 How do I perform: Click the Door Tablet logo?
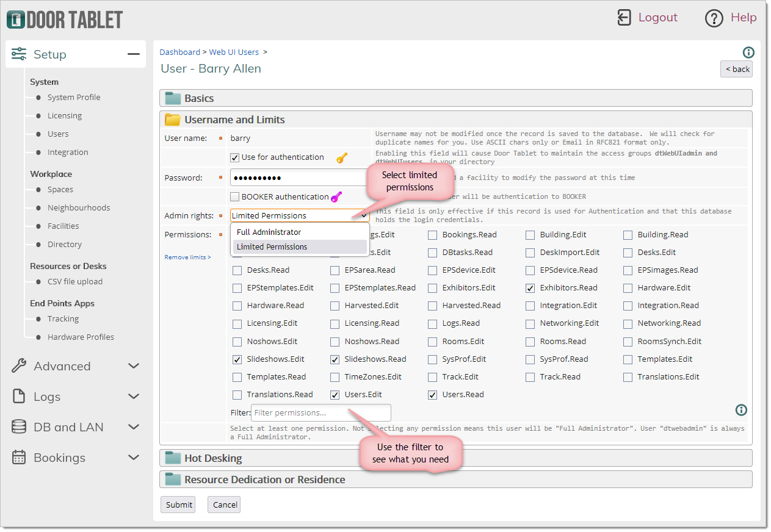click(65, 19)
